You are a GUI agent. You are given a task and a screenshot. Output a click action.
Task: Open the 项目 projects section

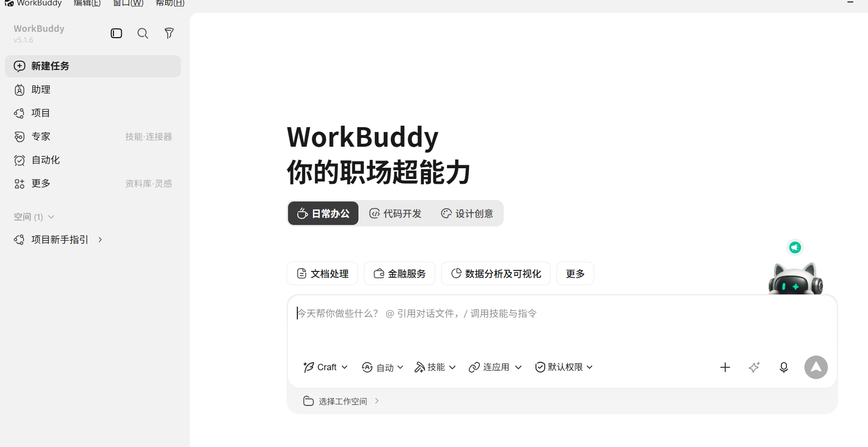pyautogui.click(x=93, y=113)
